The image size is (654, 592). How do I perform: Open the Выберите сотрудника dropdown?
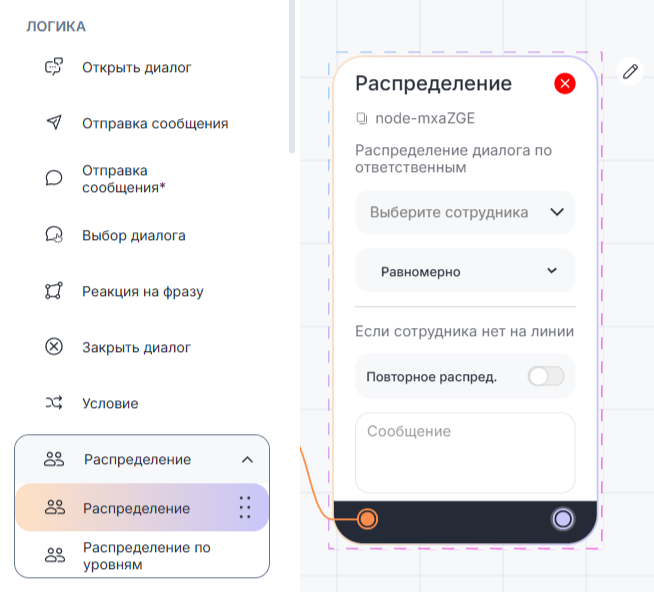click(x=465, y=212)
